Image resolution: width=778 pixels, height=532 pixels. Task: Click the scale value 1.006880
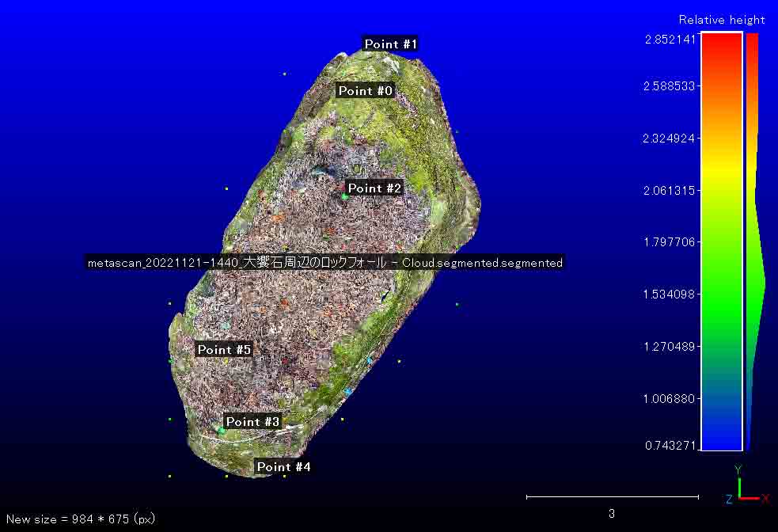669,398
